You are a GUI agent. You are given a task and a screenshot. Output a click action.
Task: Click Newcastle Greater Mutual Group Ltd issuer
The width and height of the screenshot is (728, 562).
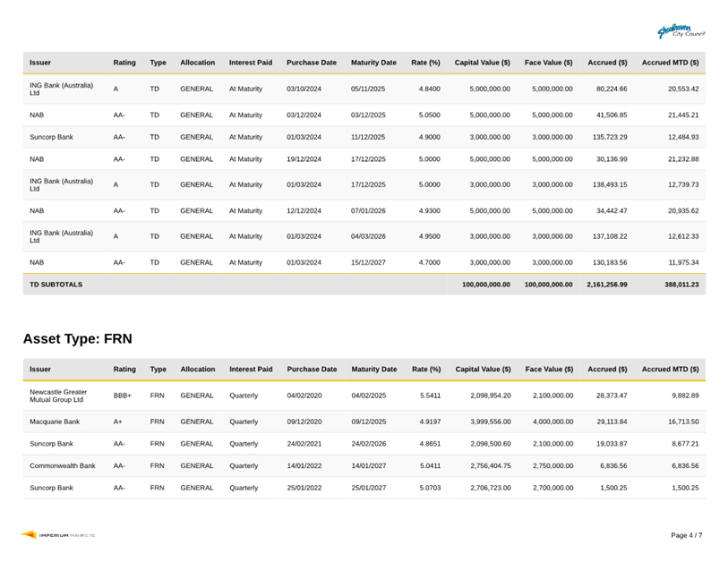click(x=58, y=395)
